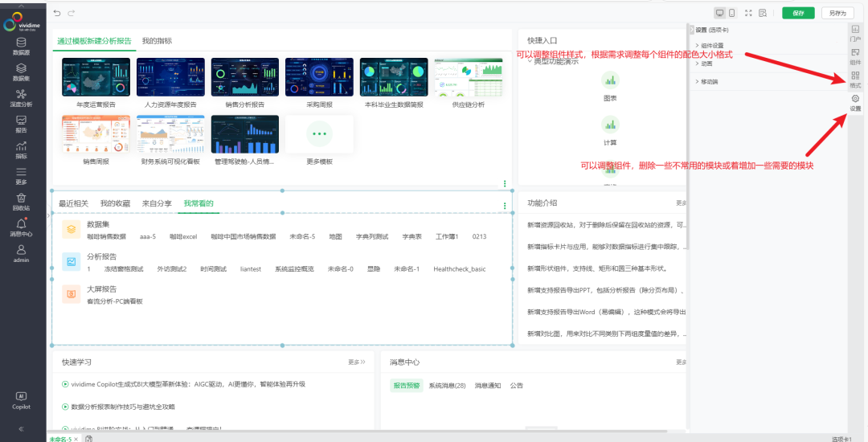Open template panel three-dot menu
This screenshot has height=442, width=868.
click(504, 184)
